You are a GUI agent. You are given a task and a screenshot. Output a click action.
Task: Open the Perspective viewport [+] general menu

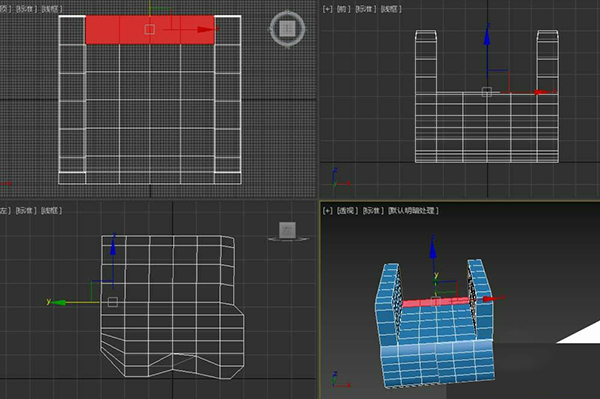coord(327,210)
